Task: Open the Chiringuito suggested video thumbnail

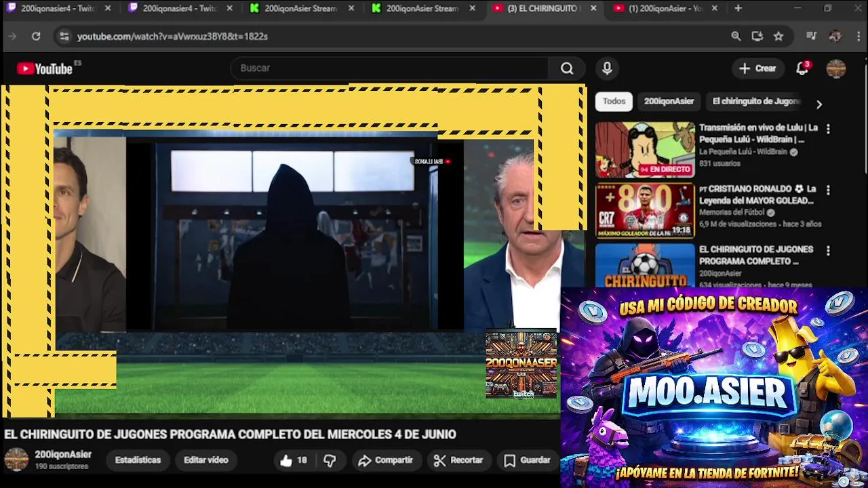Action: [645, 266]
